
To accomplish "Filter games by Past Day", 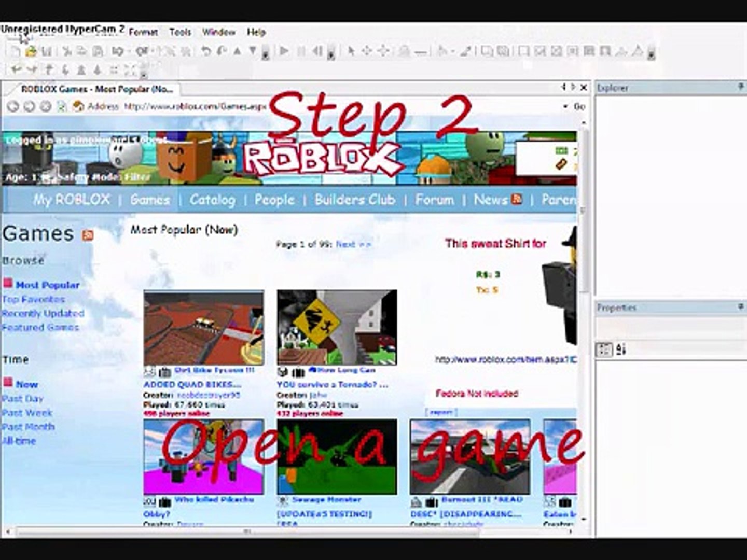I will [x=22, y=399].
